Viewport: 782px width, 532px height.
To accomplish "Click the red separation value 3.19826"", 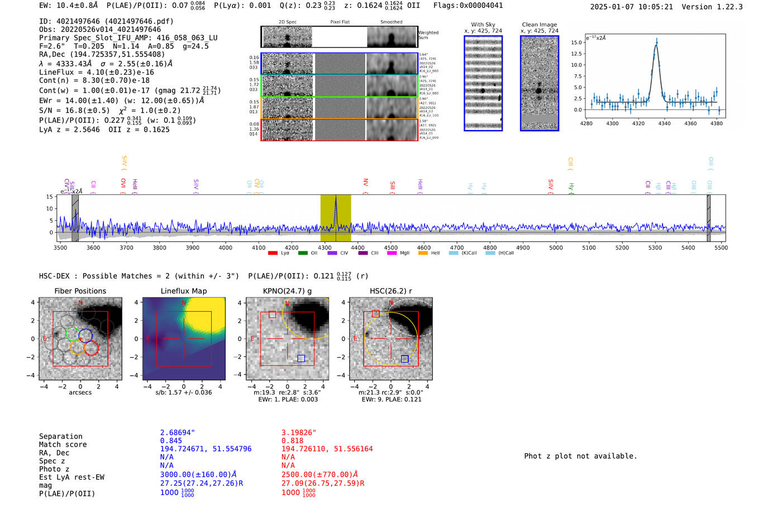I will pos(299,433).
